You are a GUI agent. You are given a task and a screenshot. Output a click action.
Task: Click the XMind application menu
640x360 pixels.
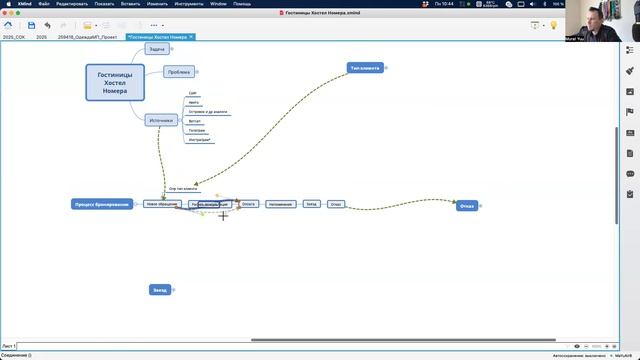(x=24, y=4)
